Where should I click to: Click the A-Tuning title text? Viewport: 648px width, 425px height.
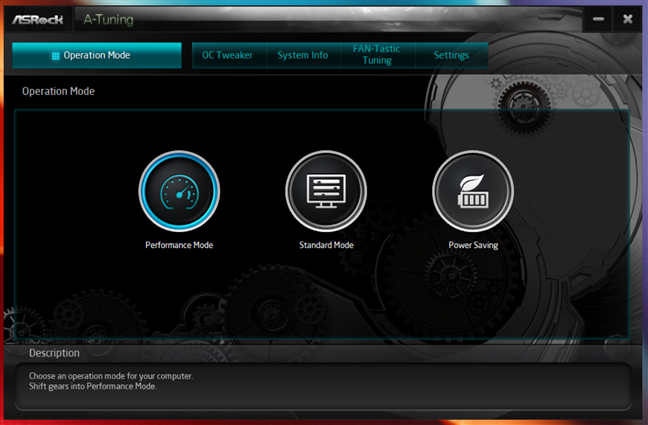point(108,19)
